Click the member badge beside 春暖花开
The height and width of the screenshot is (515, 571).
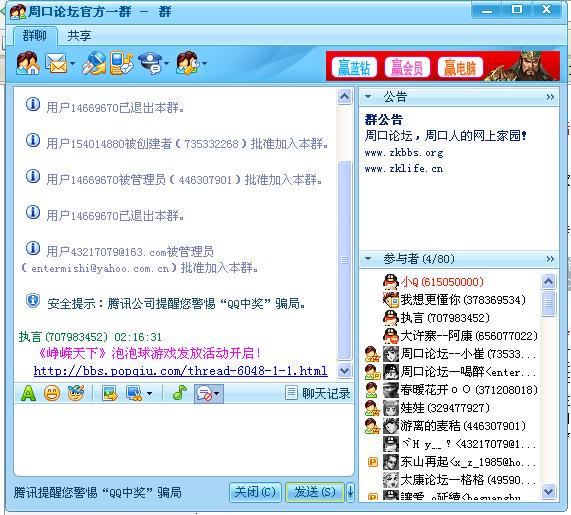click(x=372, y=390)
